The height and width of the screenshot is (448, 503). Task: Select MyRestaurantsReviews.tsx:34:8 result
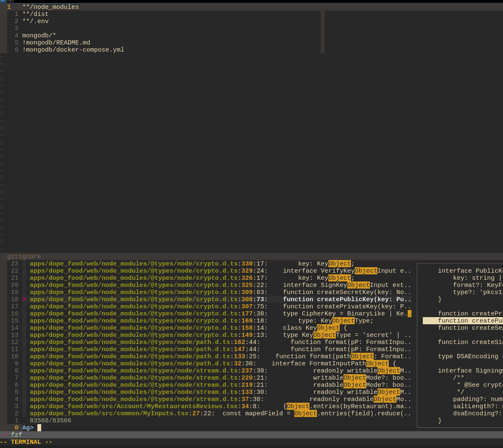pos(220,406)
